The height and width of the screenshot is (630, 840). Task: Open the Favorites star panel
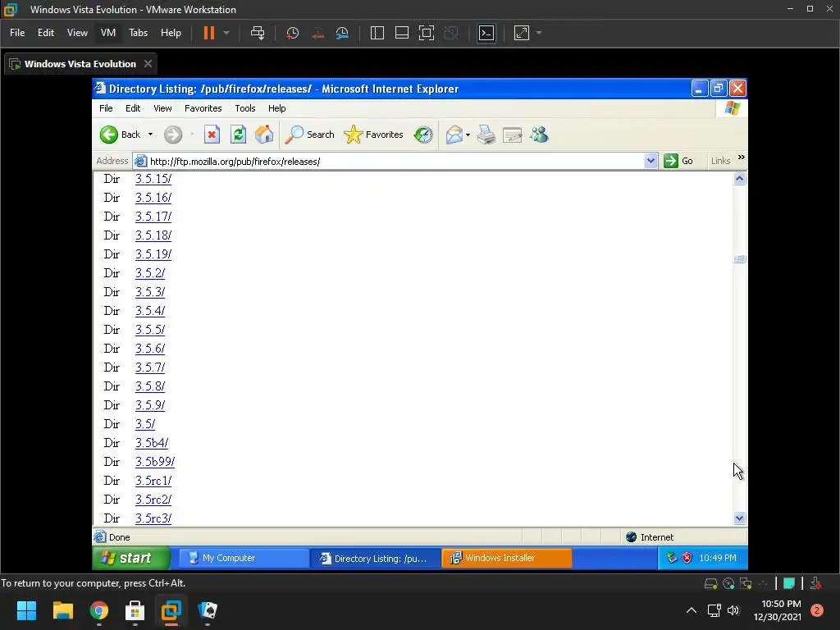pyautogui.click(x=373, y=135)
